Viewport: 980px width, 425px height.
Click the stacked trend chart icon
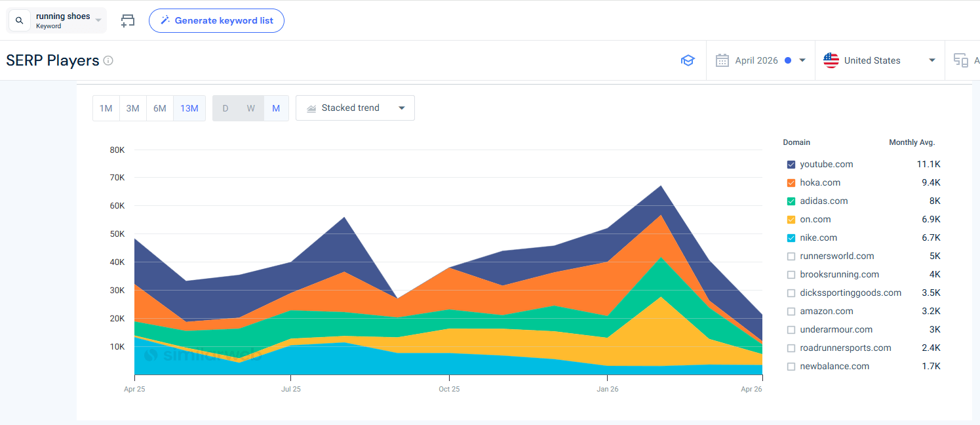pos(311,108)
